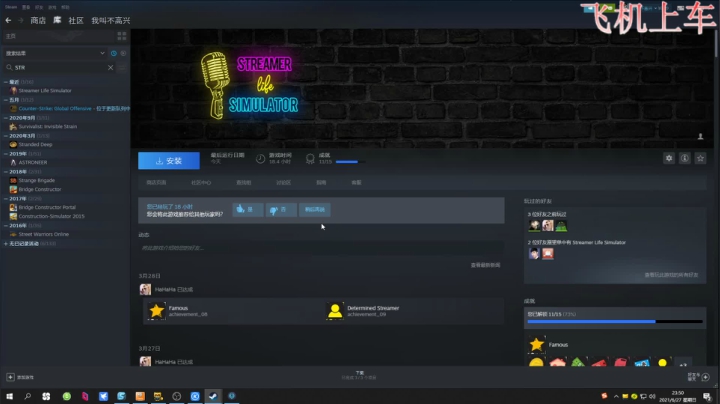
Task: Click the 添加游戏 add game plus icon
Action: [10, 377]
